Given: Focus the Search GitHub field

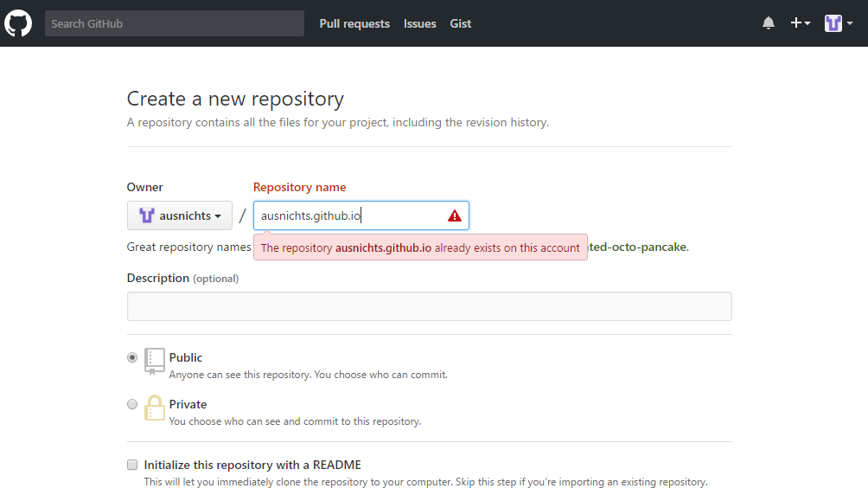Looking at the screenshot, I should point(175,23).
